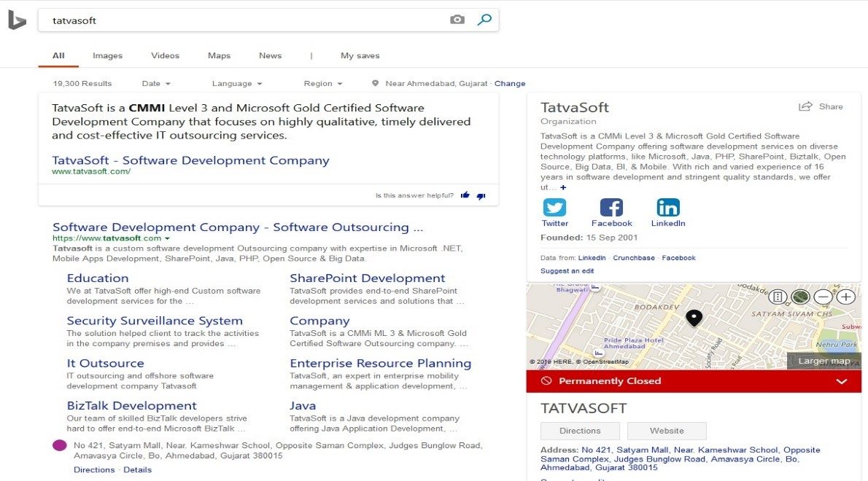Open the Java sitelink
868x481 pixels.
pyautogui.click(x=303, y=406)
